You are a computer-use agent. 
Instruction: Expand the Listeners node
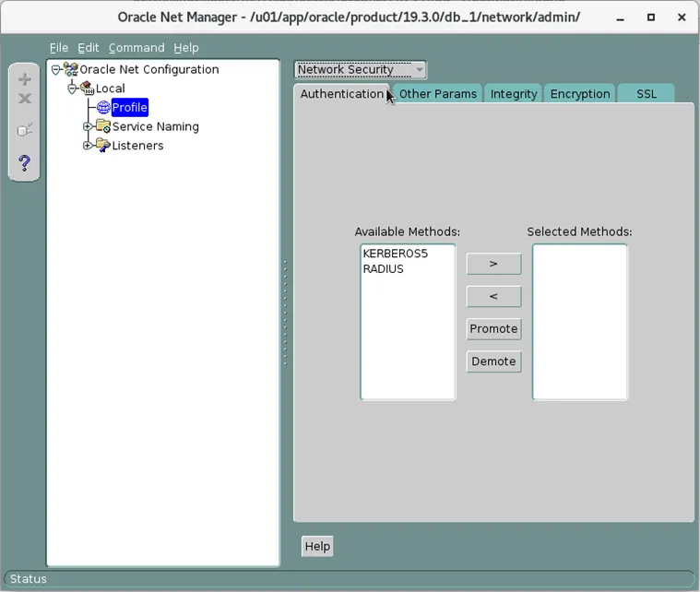point(88,145)
